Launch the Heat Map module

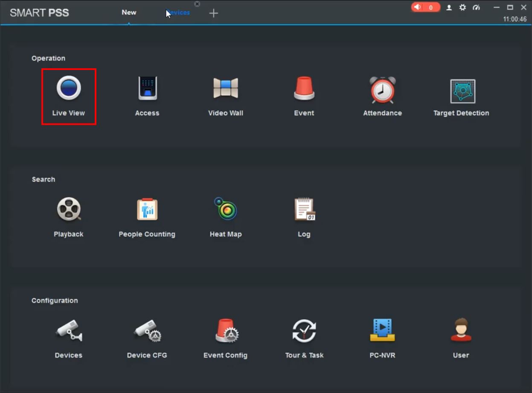tap(225, 210)
